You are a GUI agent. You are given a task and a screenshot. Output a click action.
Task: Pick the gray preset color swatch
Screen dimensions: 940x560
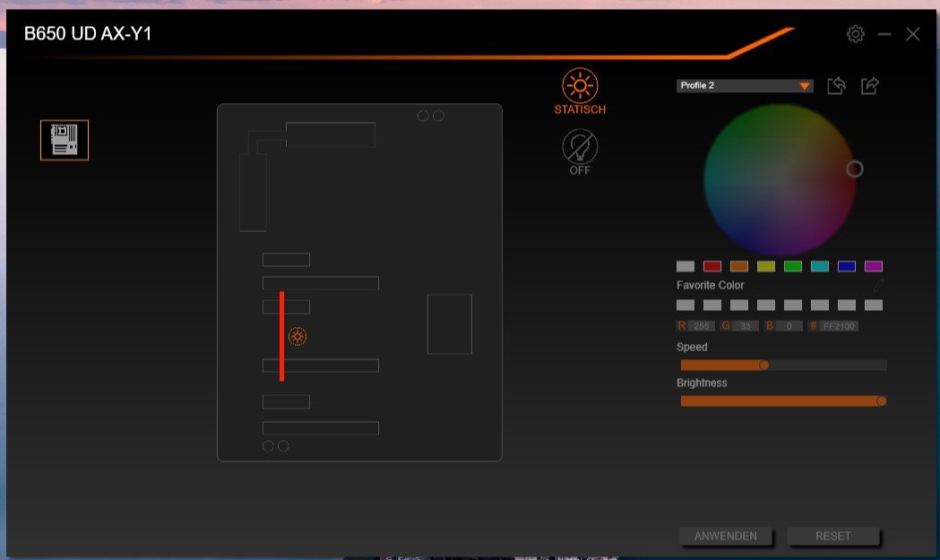pyautogui.click(x=686, y=266)
